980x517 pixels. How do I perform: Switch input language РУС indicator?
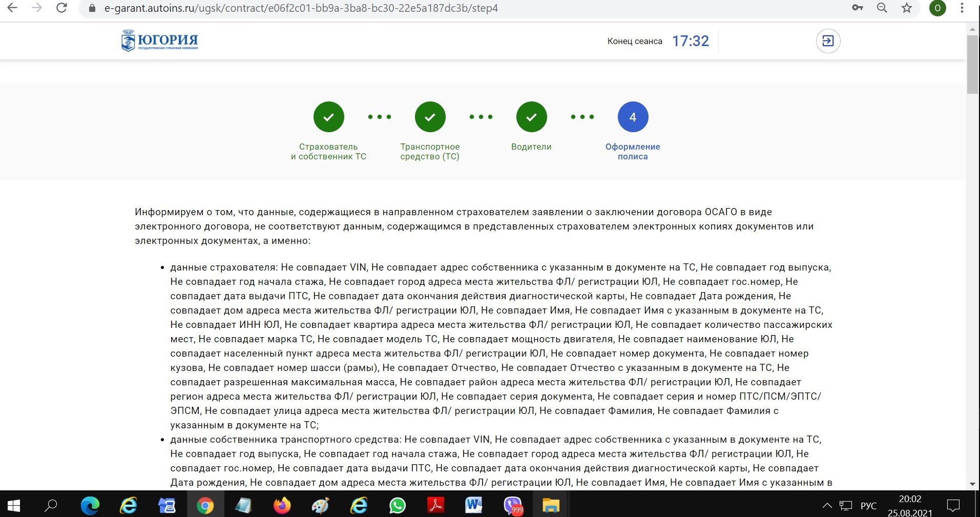[868, 506]
